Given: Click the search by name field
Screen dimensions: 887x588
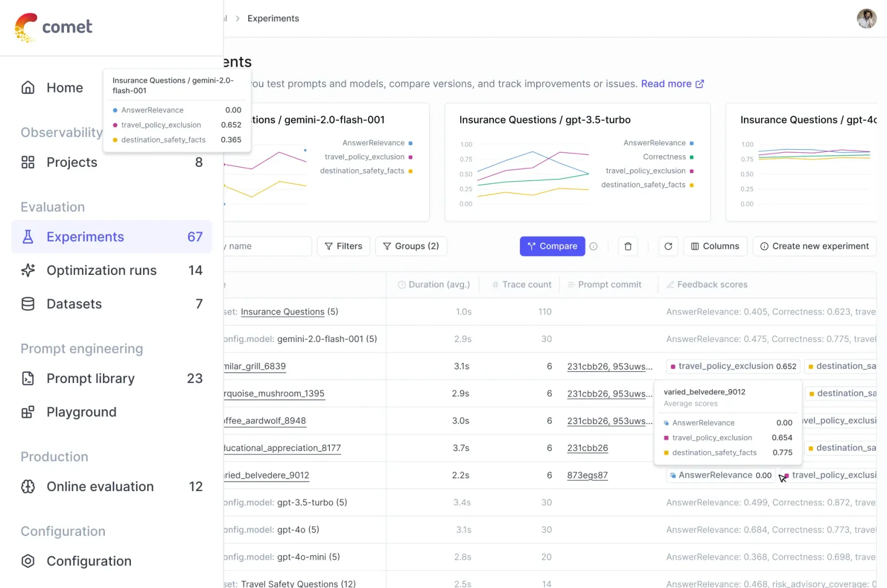Looking at the screenshot, I should (x=267, y=247).
